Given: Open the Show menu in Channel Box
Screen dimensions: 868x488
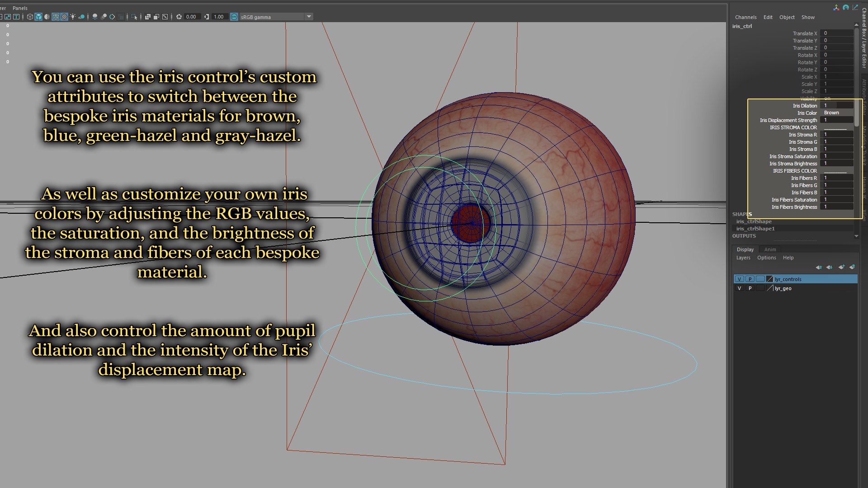Looking at the screenshot, I should 808,17.
